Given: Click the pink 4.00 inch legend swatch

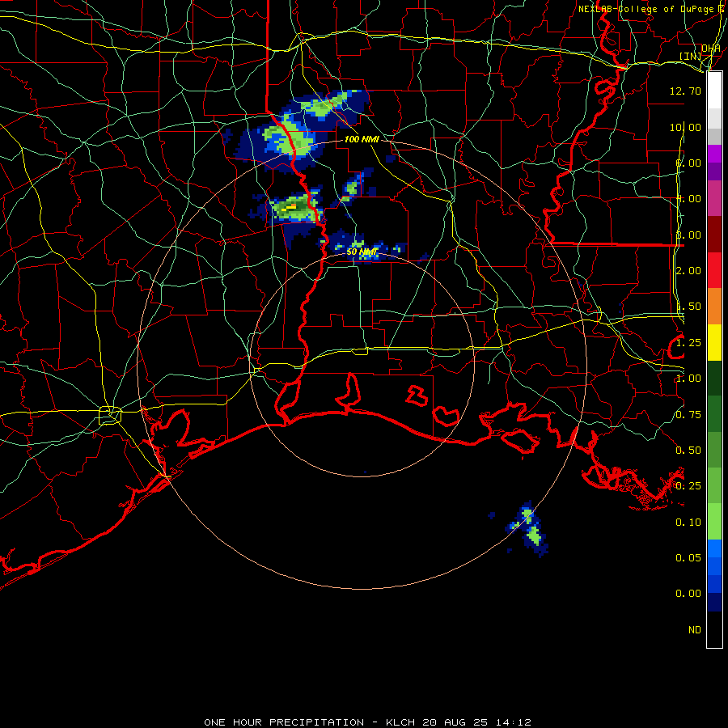Looking at the screenshot, I should [714, 198].
